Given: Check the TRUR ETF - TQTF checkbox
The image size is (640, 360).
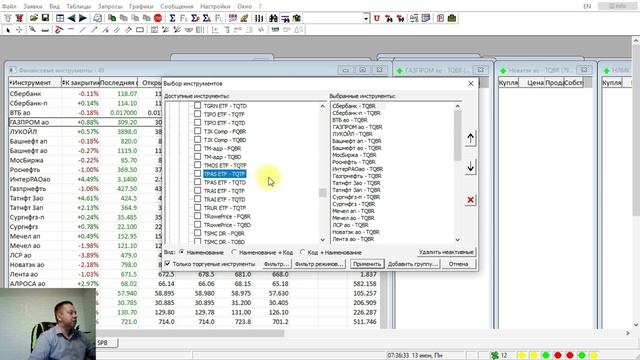Looking at the screenshot, I should coord(198,207).
